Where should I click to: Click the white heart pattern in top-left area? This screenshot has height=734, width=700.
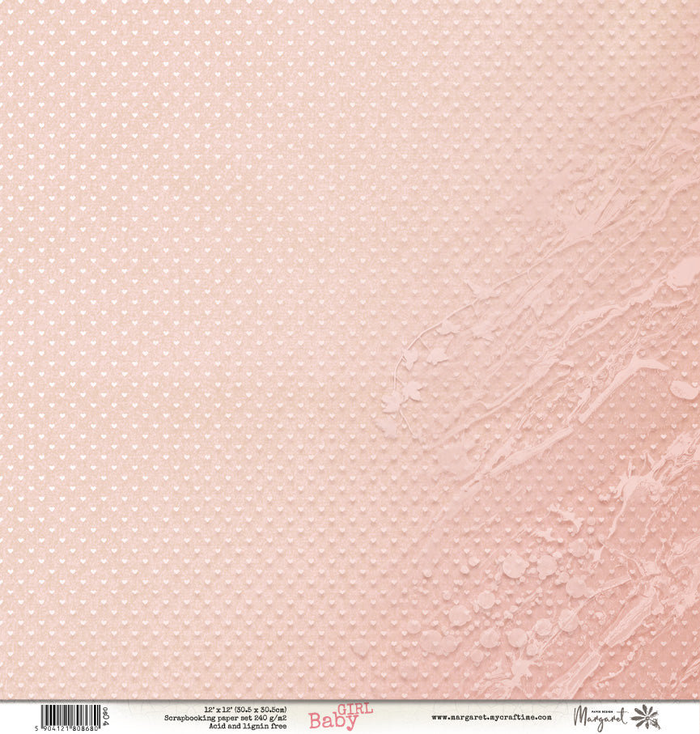tap(97, 97)
